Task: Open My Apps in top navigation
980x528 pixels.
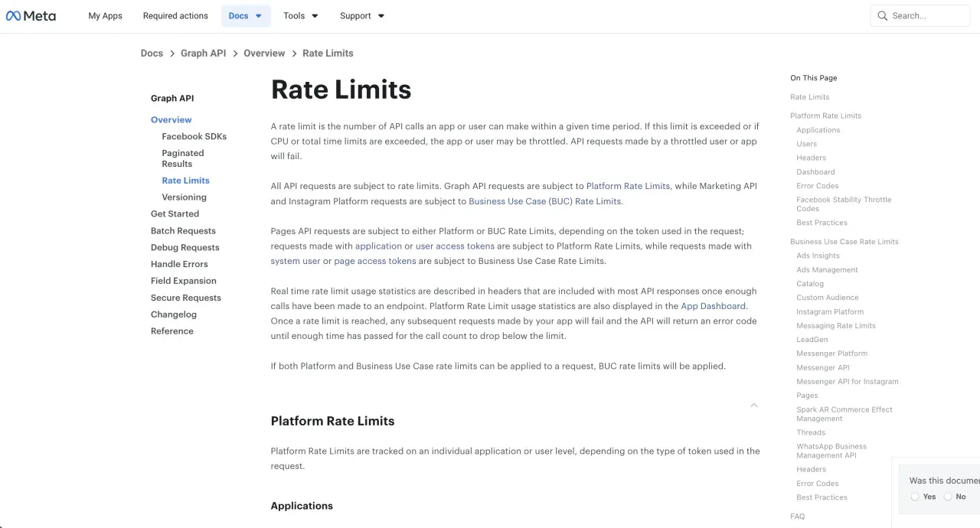Action: tap(106, 15)
